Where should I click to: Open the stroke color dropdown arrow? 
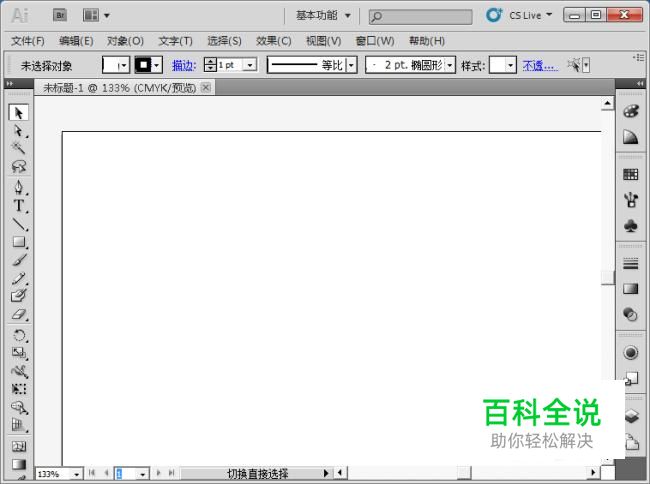click(157, 65)
